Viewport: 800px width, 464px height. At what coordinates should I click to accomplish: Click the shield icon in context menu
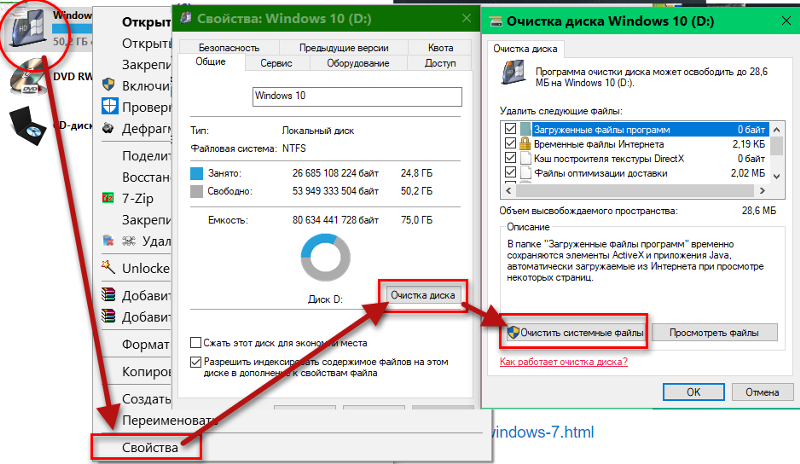pyautogui.click(x=108, y=84)
